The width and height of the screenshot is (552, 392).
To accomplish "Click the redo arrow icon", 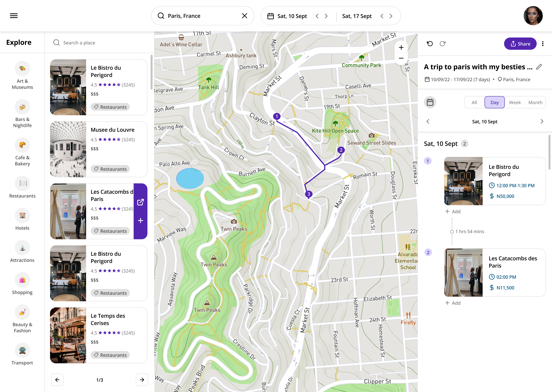I will coord(442,44).
